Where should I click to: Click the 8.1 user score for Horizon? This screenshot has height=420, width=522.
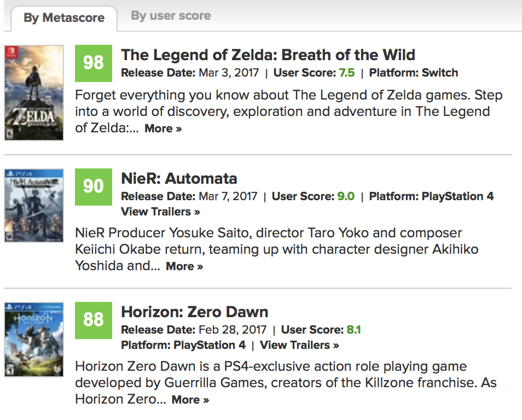click(x=353, y=329)
